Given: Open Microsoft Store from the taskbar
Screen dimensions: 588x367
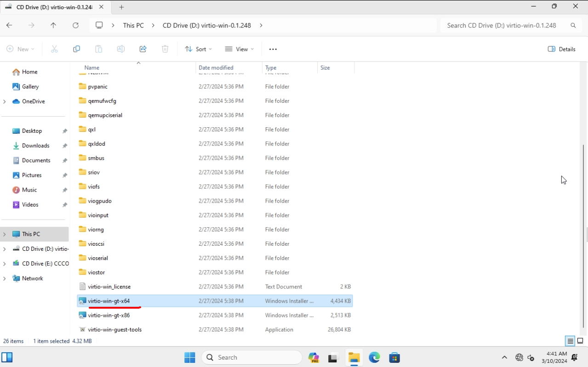Looking at the screenshot, I should point(394,357).
